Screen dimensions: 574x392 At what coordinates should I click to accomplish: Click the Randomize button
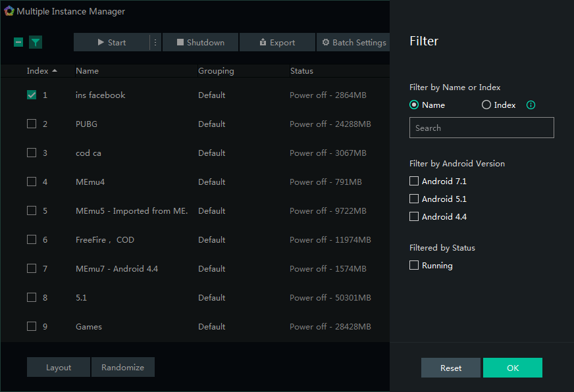pyautogui.click(x=122, y=367)
